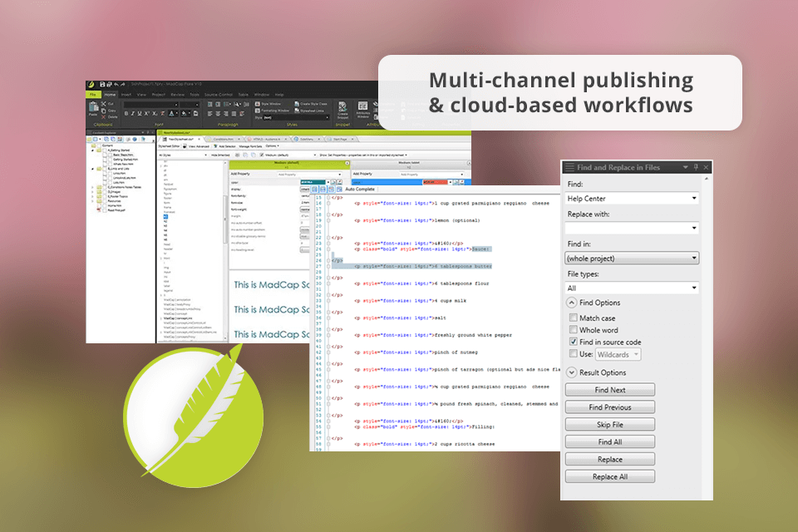
Task: Click center align paragraph icon
Action: [219, 114]
